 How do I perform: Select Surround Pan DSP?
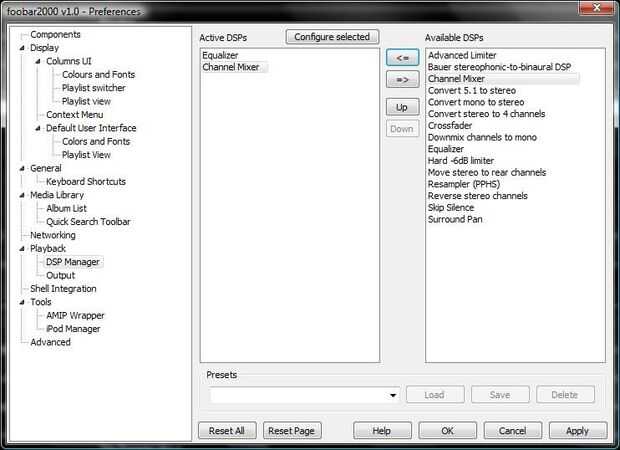[455, 219]
